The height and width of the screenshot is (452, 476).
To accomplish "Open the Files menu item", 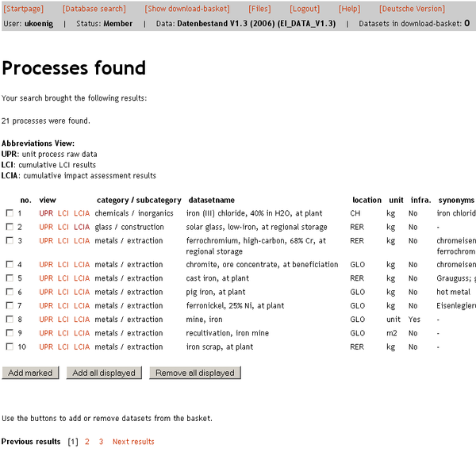I will (x=259, y=9).
